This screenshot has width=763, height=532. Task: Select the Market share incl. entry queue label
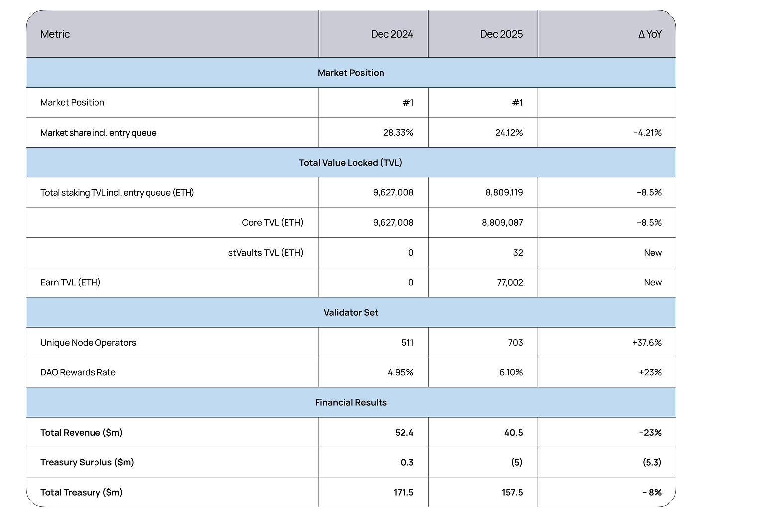[98, 133]
